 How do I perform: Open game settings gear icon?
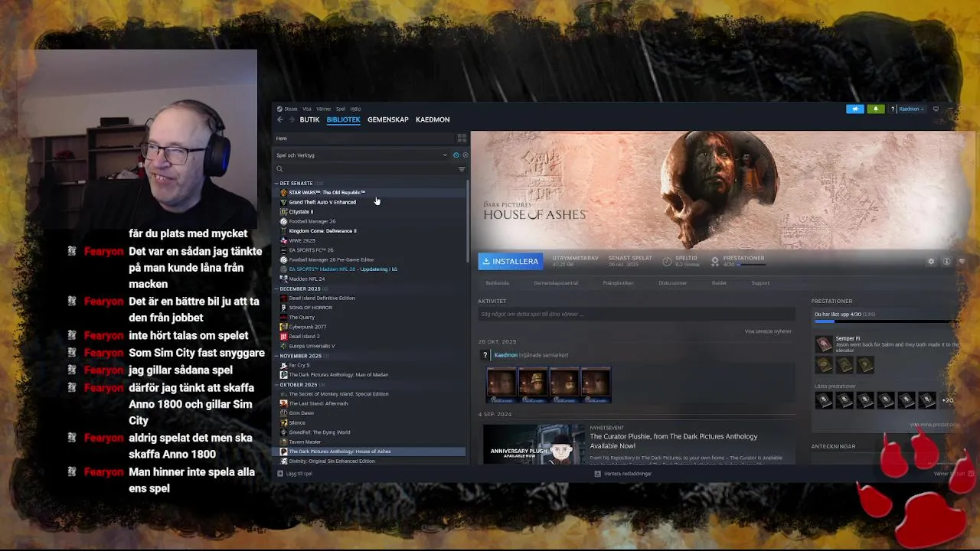click(931, 262)
